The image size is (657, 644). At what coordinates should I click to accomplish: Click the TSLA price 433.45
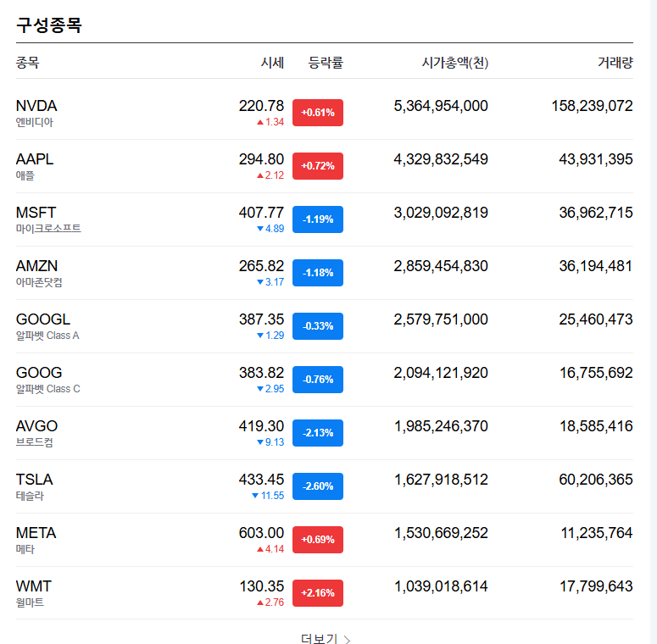[x=261, y=480]
